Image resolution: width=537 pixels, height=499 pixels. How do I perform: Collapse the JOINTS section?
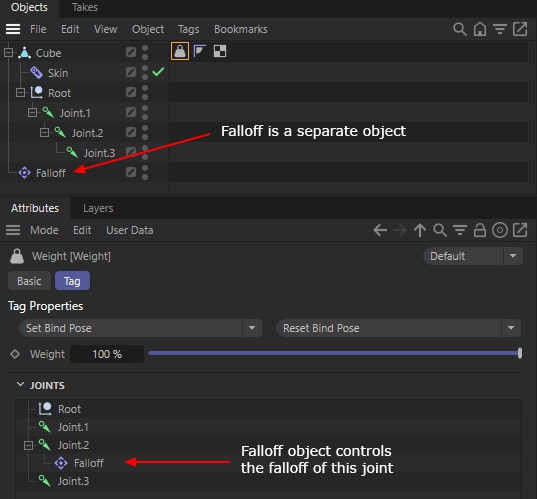coord(20,385)
